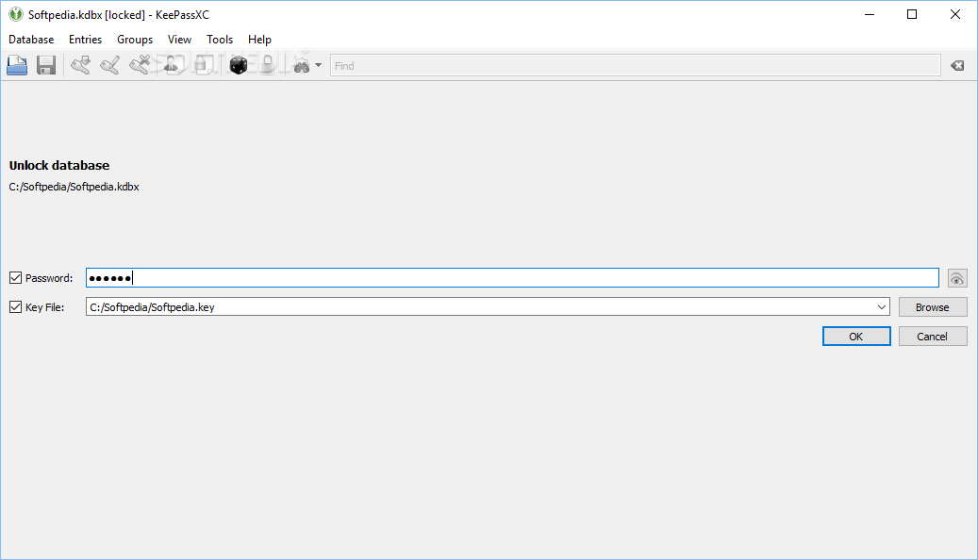Reveal password with the eye icon
The image size is (978, 560).
click(957, 278)
